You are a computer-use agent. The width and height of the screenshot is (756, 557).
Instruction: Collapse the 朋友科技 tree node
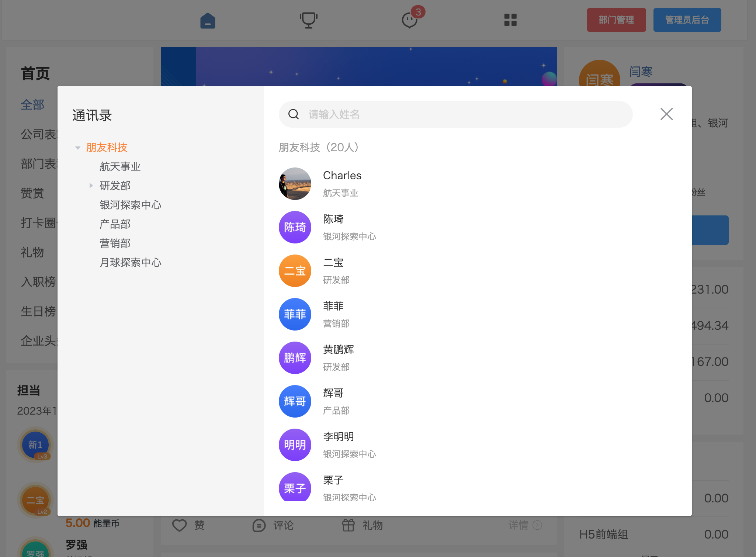pyautogui.click(x=78, y=148)
